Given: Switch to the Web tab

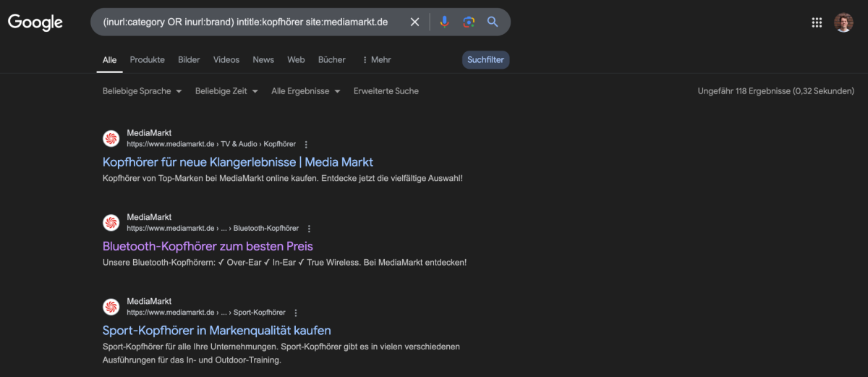Looking at the screenshot, I should [x=296, y=60].
